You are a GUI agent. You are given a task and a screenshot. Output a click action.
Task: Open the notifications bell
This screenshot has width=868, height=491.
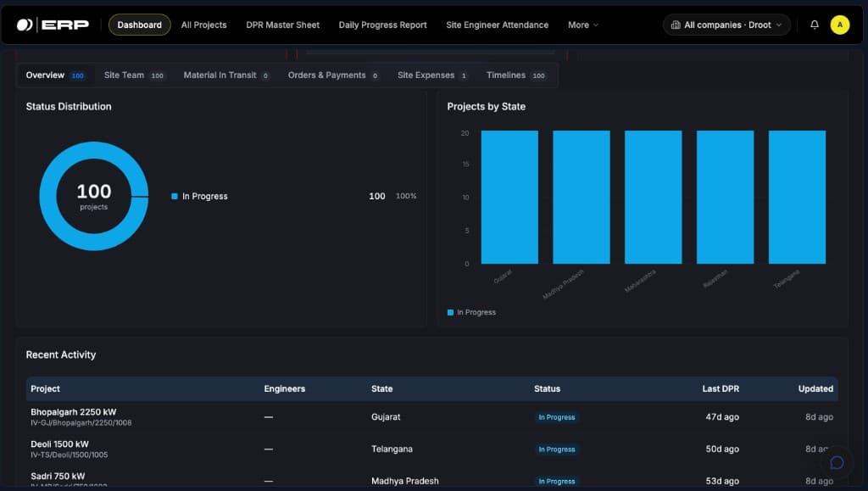(x=815, y=25)
